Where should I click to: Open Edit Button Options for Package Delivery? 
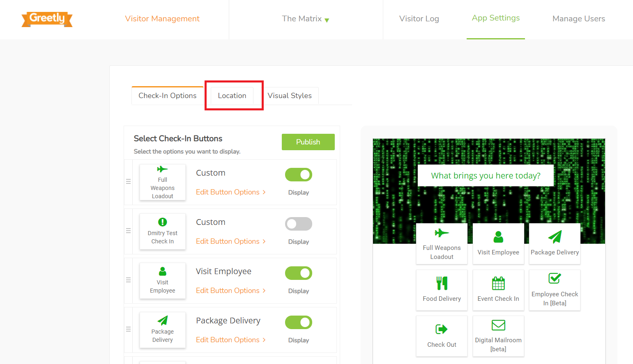coord(228,340)
